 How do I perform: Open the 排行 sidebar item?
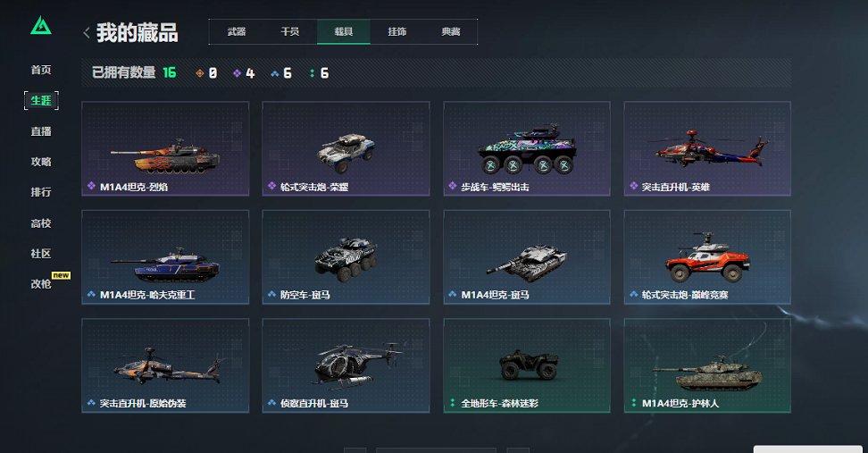tap(41, 192)
